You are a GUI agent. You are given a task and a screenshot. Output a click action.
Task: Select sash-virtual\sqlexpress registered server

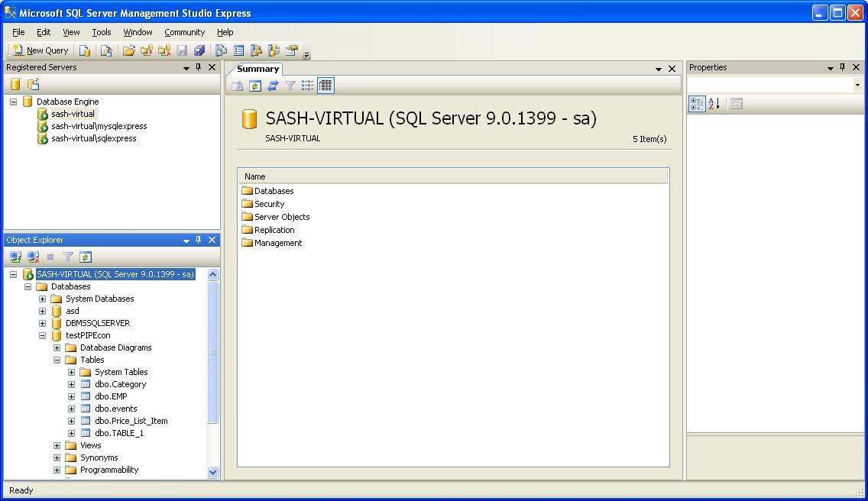tap(93, 138)
